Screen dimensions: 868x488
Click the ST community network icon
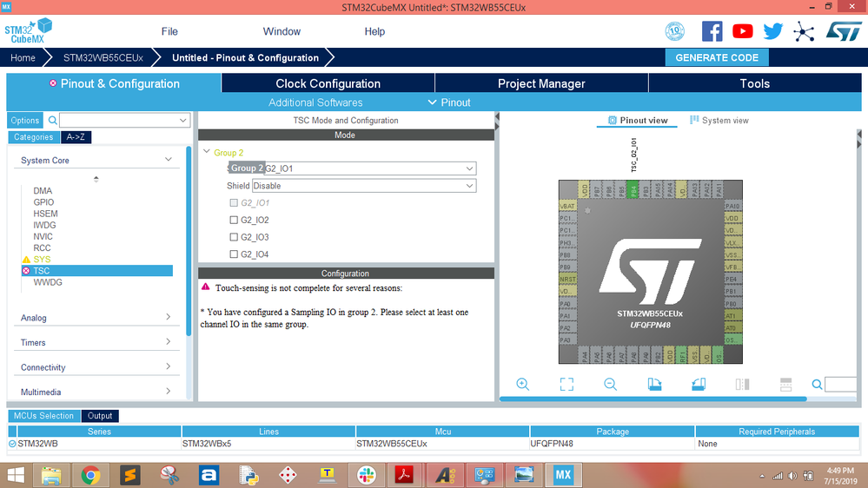click(x=803, y=31)
